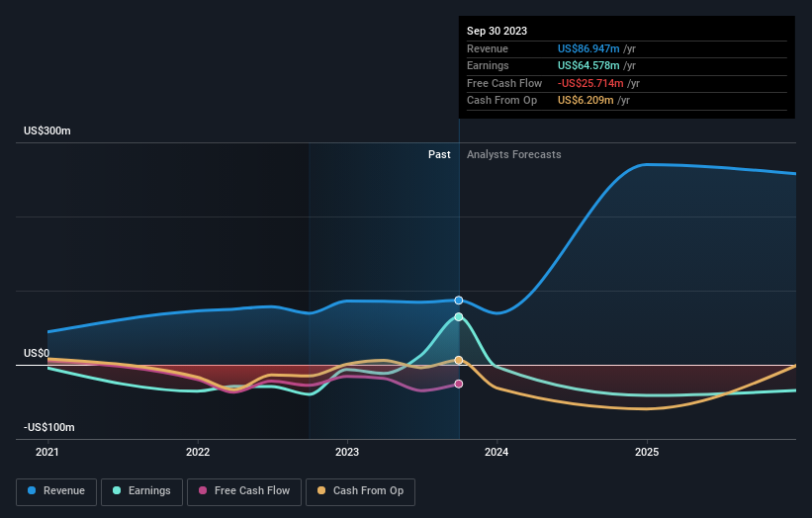Image resolution: width=812 pixels, height=518 pixels.
Task: Click the -US$100m y-axis label
Action: pos(49,427)
